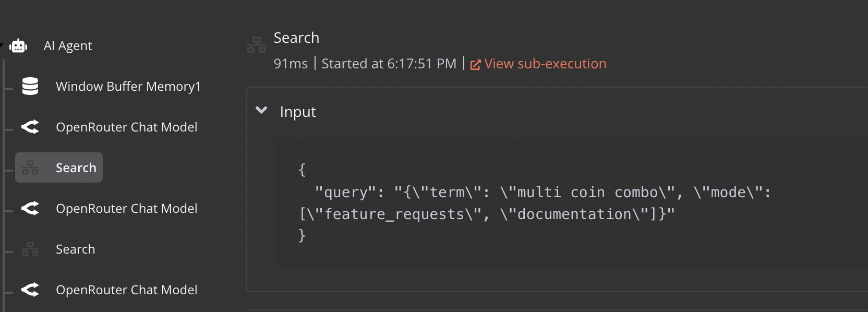Click the Window Buffer Memory1 database icon

(x=30, y=86)
